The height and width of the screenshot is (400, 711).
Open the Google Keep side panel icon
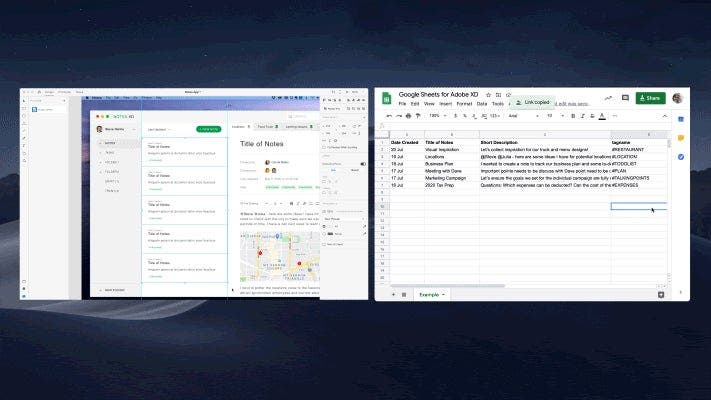680,137
